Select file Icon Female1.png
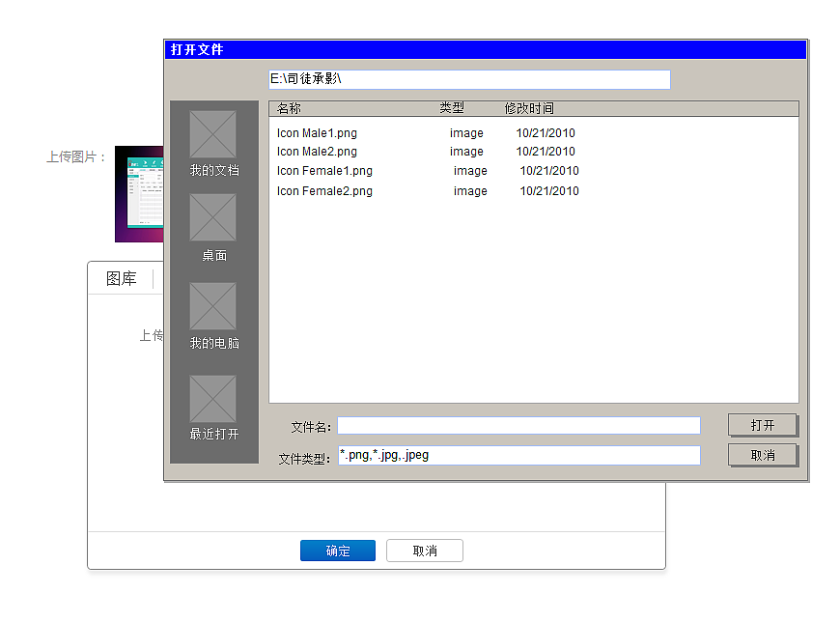Viewport: 840px width, 622px height. pos(324,171)
